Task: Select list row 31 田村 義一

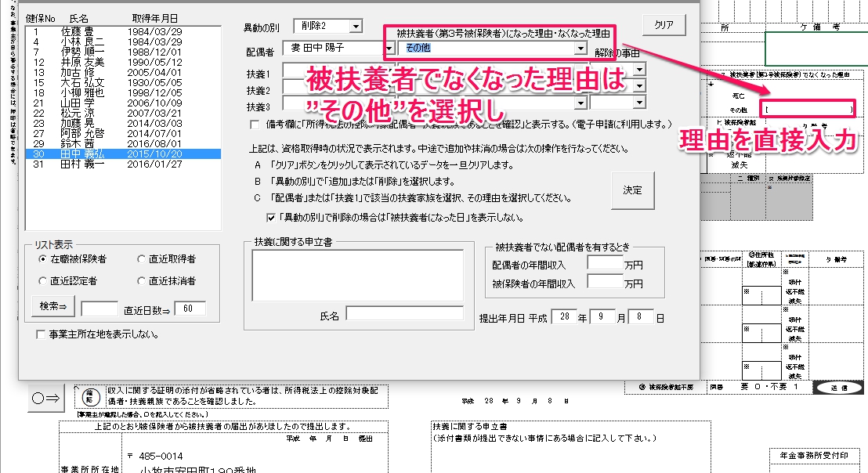Action: pyautogui.click(x=123, y=164)
